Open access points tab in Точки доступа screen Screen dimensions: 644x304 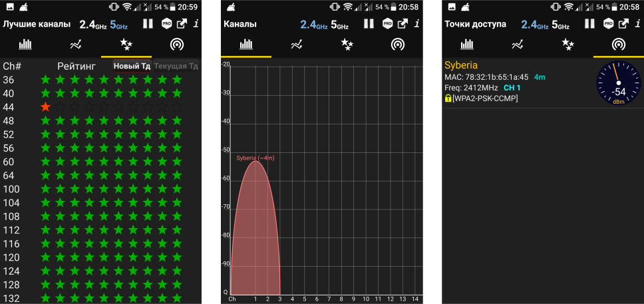(619, 45)
